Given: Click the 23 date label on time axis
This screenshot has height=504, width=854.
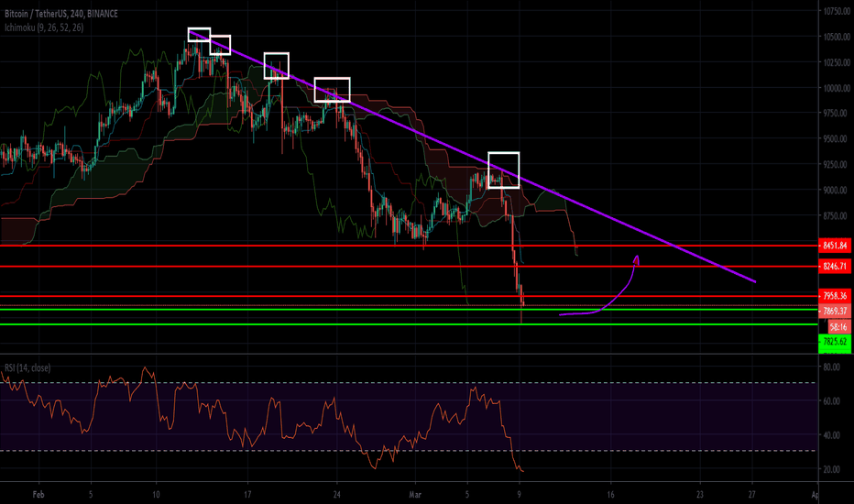Looking at the screenshot, I should click(x=700, y=495).
